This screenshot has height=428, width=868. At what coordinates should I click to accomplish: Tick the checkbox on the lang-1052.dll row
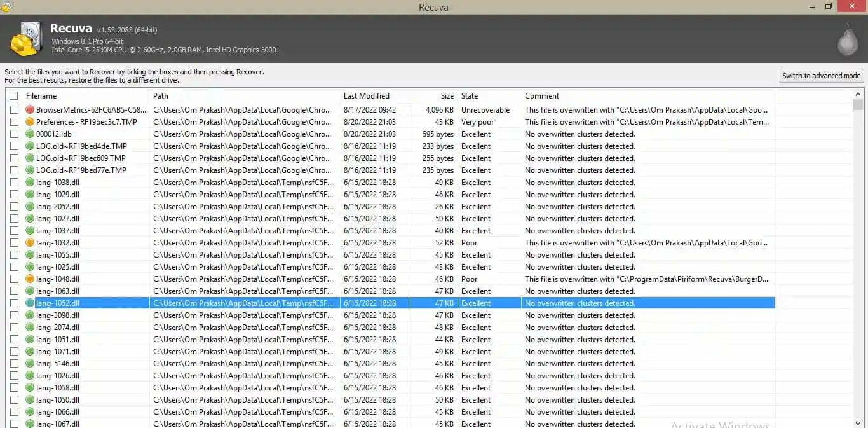pos(14,303)
